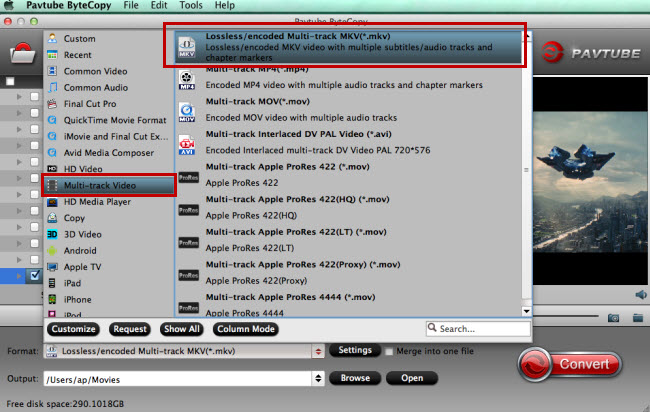Click the Multi-track MP4 format icon
This screenshot has width=650, height=412.
[x=187, y=80]
